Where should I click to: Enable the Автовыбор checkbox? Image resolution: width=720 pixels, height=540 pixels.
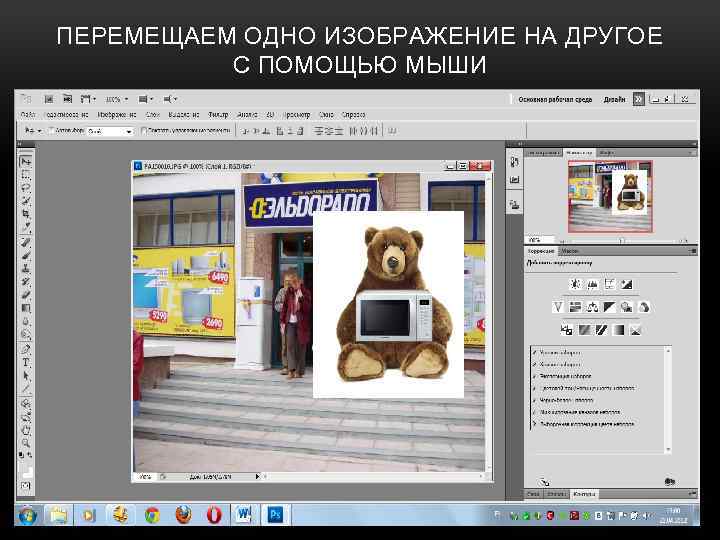click(51, 131)
